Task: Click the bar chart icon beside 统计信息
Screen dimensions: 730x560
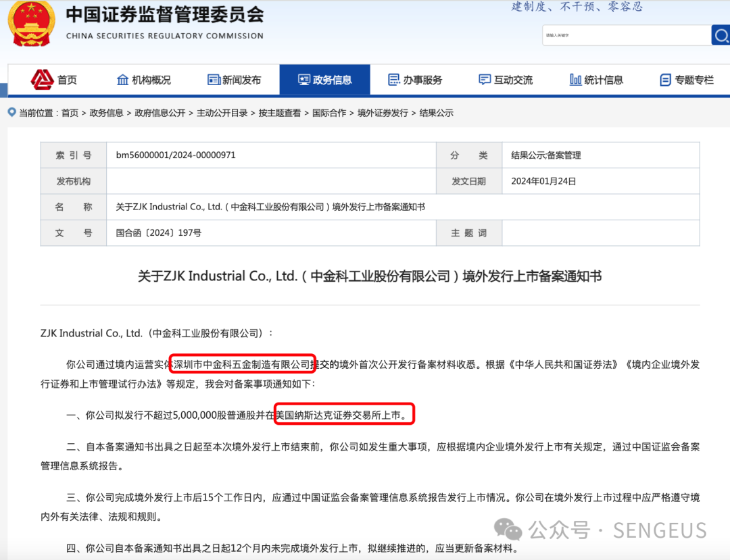Action: [x=575, y=80]
